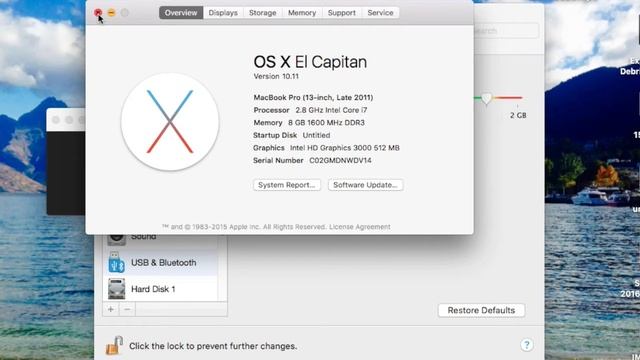This screenshot has width=640, height=360.
Task: Click the 2.8 GHz Intel Core i7 text
Action: tap(331, 110)
